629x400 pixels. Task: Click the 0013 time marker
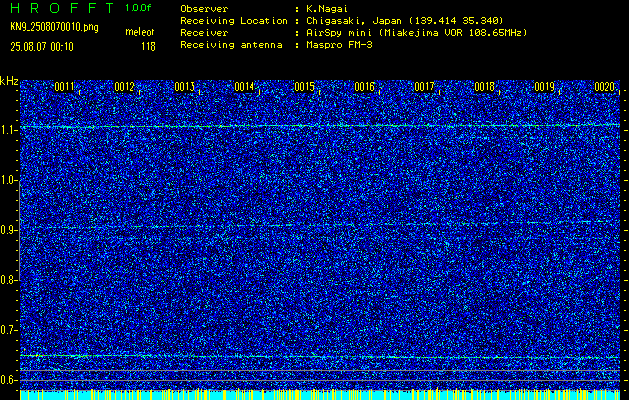185,87
